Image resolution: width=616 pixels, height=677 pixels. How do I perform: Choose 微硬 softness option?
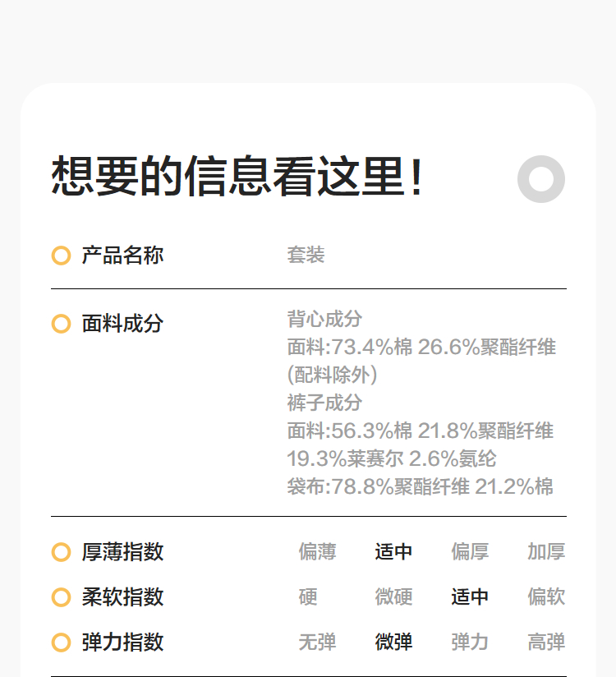(x=393, y=597)
